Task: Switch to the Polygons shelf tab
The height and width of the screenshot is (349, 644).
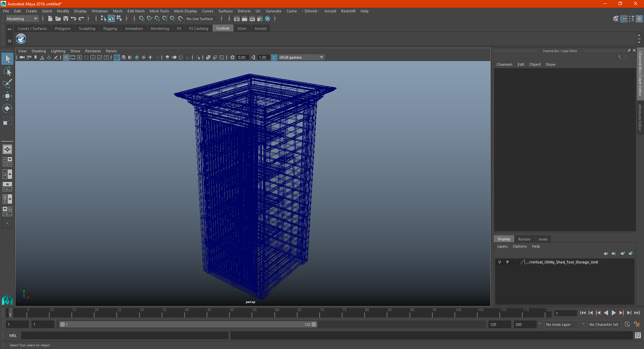Action: [63, 29]
